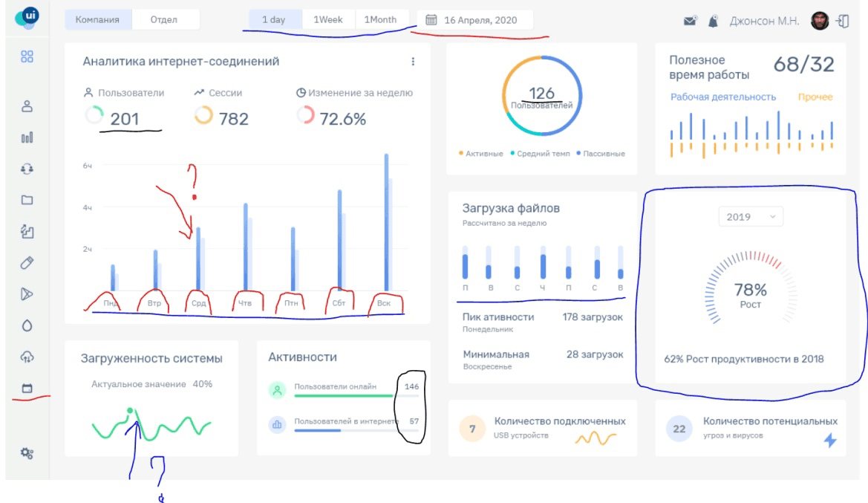Open the dashboard grid icon in sidebar
The height and width of the screenshot is (503, 868).
27,56
